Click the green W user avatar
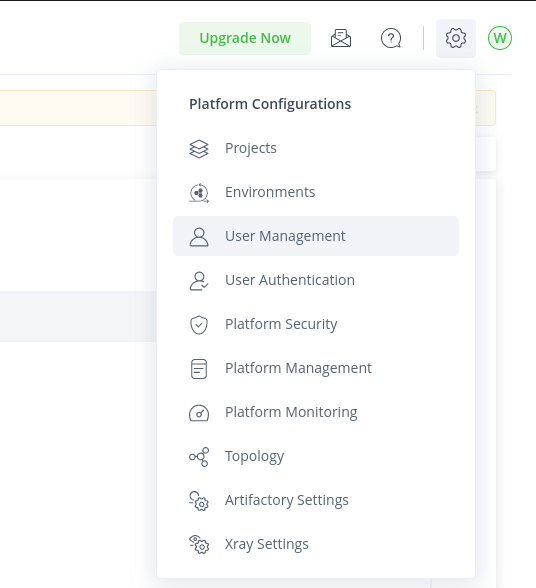This screenshot has height=588, width=536. [500, 38]
